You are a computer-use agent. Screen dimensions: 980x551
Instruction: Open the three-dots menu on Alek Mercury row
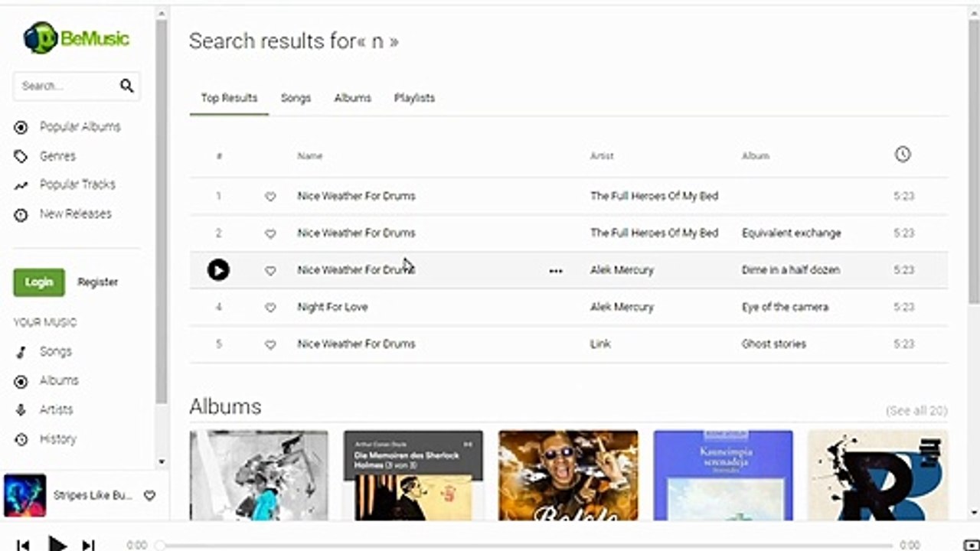coord(556,271)
